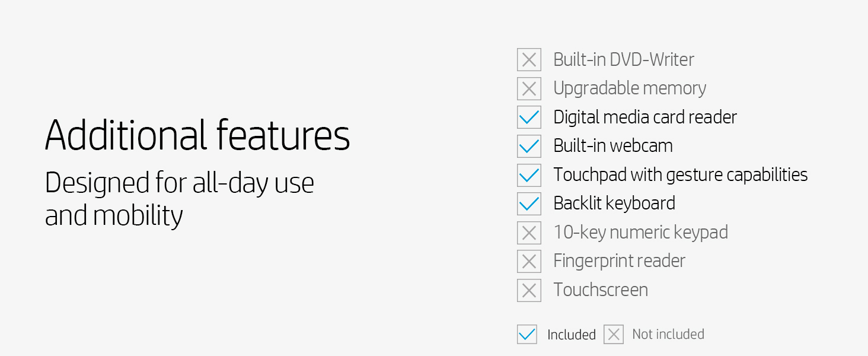
Task: Select the Fingerprint reader label
Action: [x=620, y=261]
